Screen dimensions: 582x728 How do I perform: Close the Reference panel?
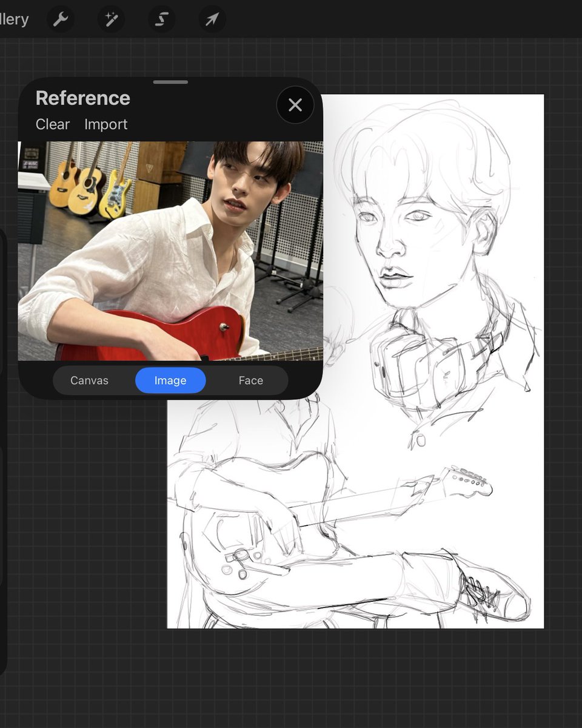pyautogui.click(x=295, y=105)
